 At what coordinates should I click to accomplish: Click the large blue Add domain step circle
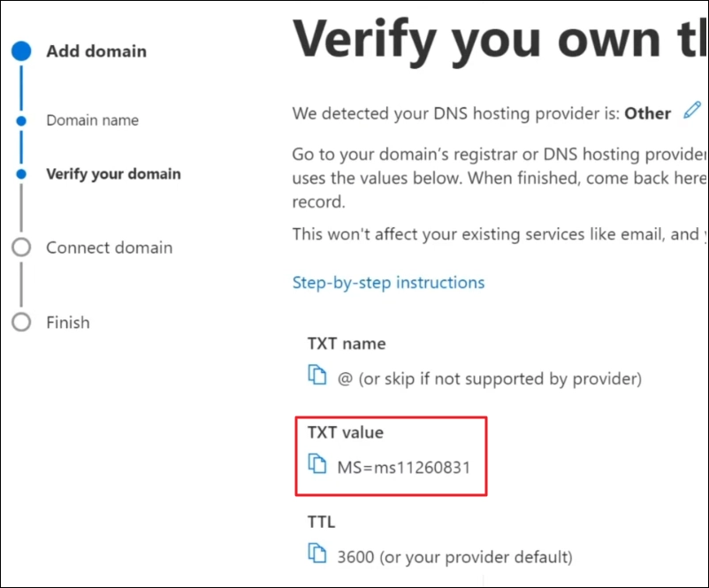pyautogui.click(x=21, y=51)
